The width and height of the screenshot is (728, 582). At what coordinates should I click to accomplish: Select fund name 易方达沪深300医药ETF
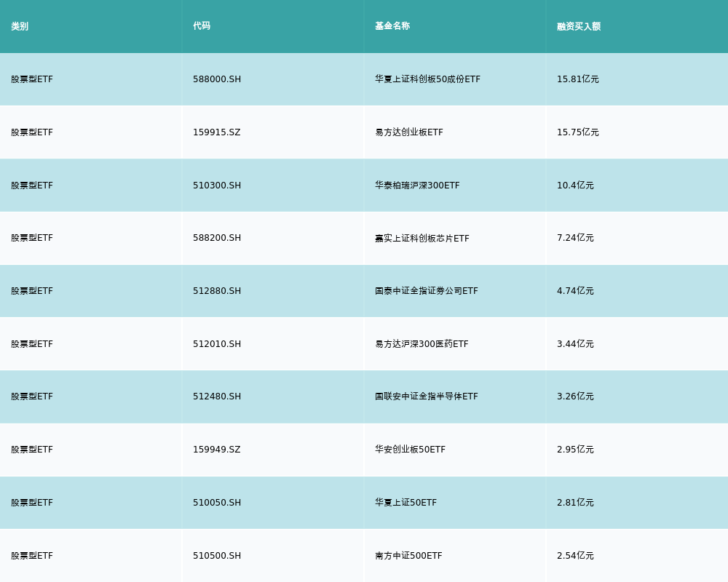coord(422,344)
